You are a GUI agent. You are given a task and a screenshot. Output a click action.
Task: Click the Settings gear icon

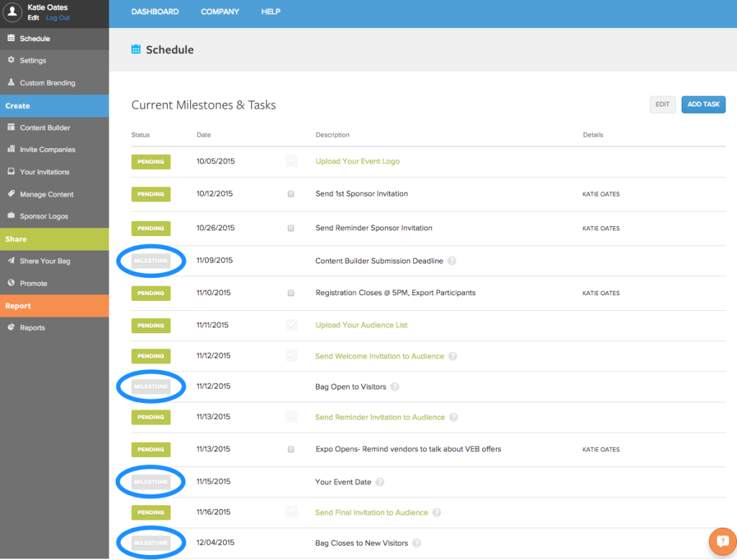(x=11, y=60)
